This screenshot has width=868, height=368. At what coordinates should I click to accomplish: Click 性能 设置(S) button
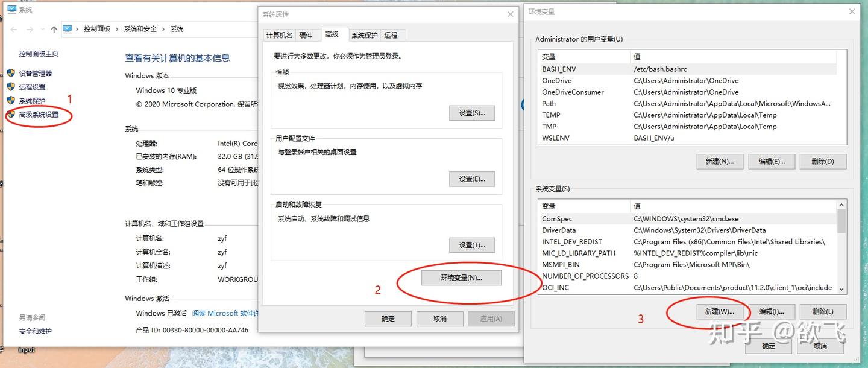(x=472, y=113)
